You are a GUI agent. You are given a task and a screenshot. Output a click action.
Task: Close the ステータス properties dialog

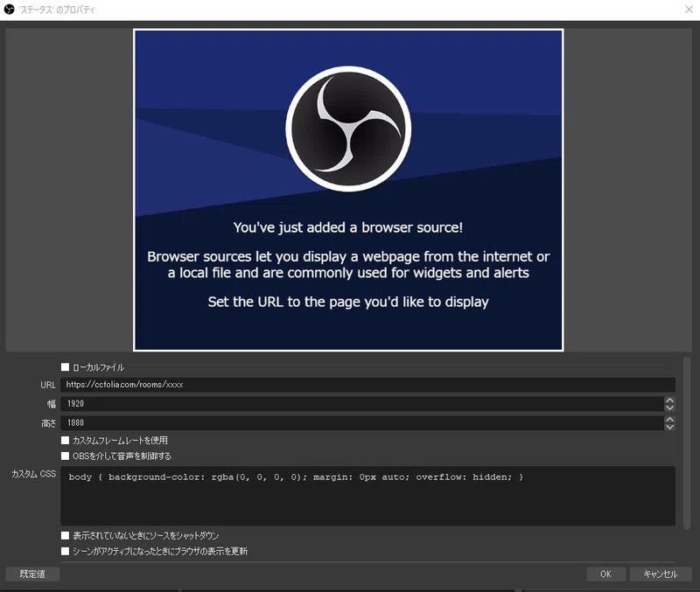(x=689, y=10)
